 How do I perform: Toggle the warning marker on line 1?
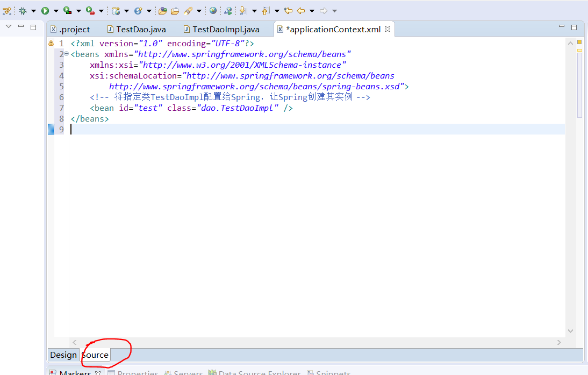pyautogui.click(x=51, y=43)
